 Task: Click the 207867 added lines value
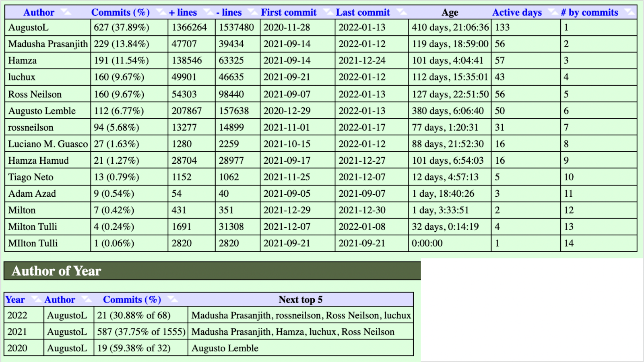[x=186, y=111]
